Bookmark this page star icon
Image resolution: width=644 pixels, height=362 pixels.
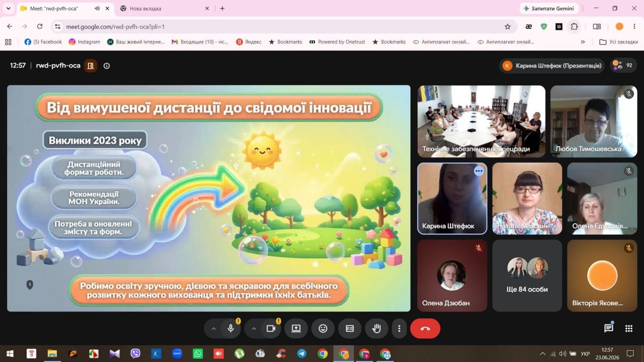point(508,27)
